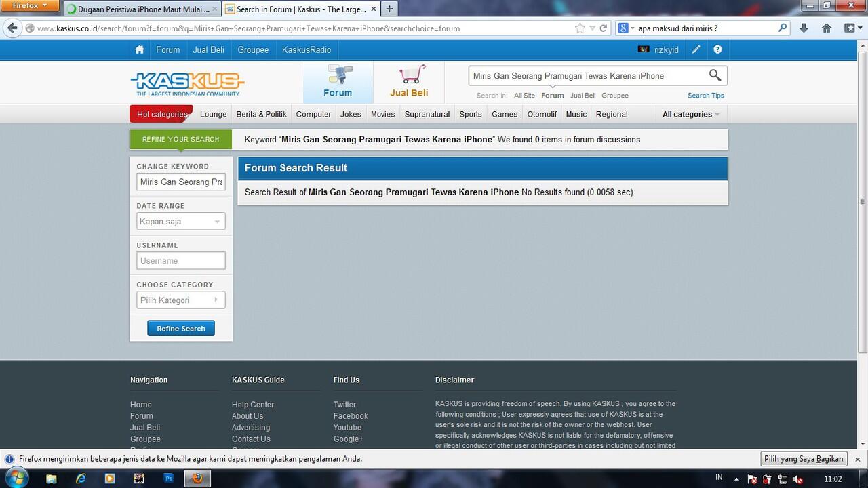
Task: Open the Search Tips link
Action: (706, 96)
